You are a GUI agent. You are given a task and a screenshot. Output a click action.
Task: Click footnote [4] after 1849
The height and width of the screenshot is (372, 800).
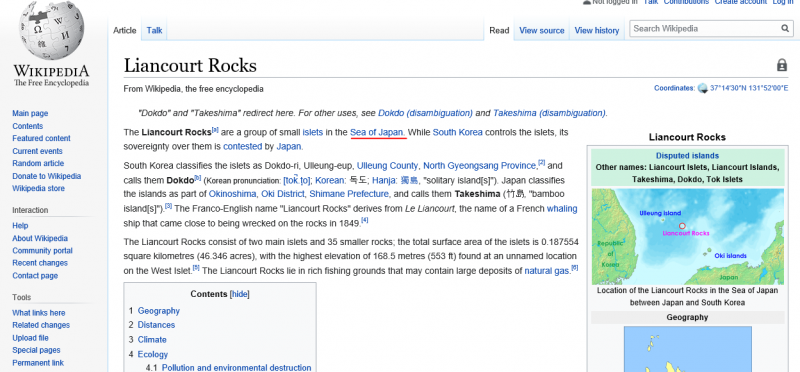coord(365,220)
